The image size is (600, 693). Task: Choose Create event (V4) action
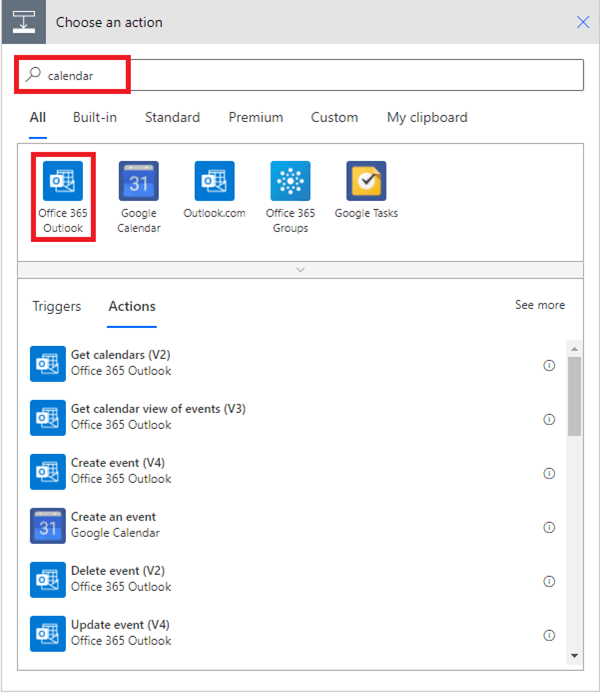coord(292,472)
